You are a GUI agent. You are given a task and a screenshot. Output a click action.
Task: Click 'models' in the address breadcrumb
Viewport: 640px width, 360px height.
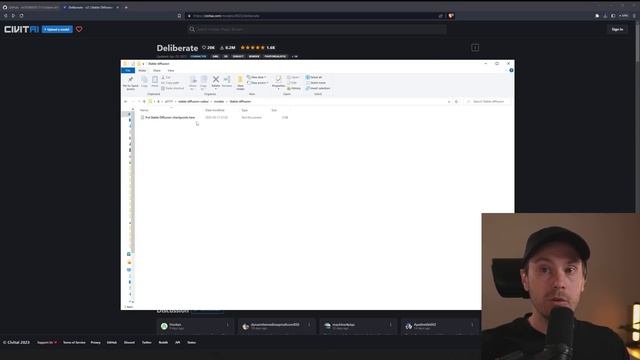tap(219, 101)
